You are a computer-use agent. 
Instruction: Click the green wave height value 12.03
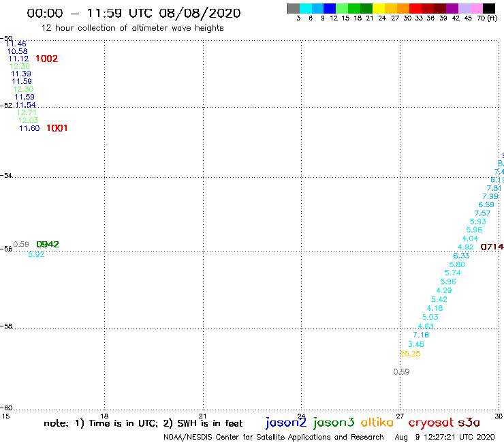pos(28,120)
